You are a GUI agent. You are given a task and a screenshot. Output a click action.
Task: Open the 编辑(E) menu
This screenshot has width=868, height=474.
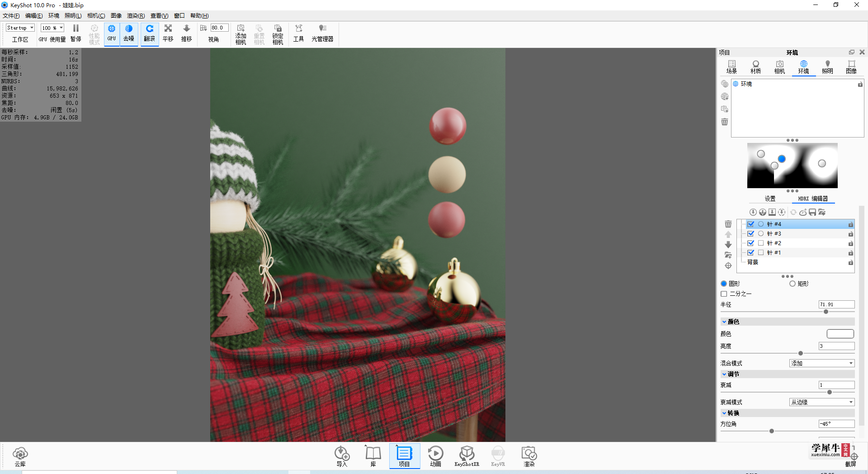[34, 16]
